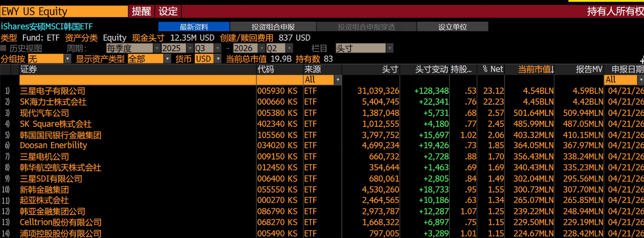Click market value 4.54BLN

(x=538, y=91)
